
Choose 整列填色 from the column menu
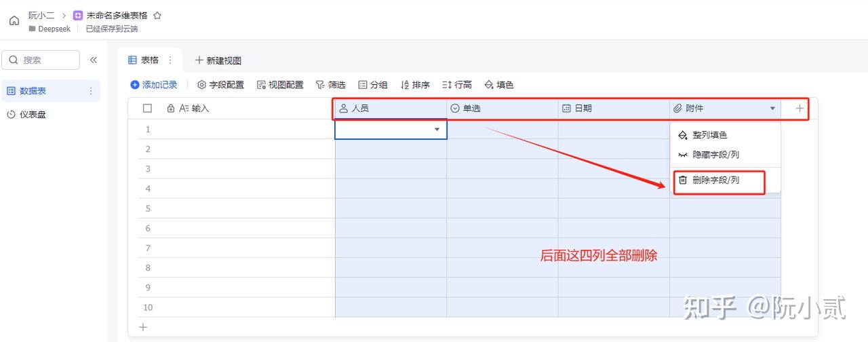726,135
